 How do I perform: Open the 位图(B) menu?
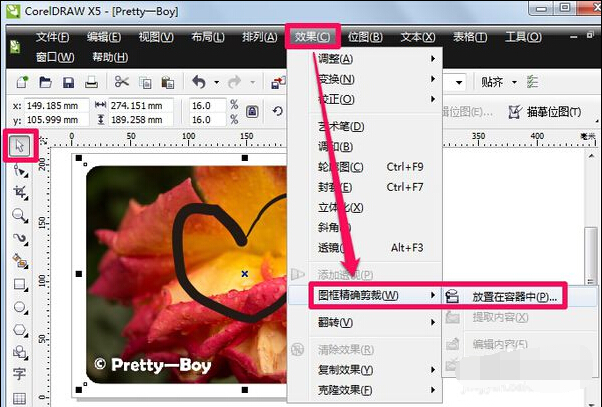[365, 37]
